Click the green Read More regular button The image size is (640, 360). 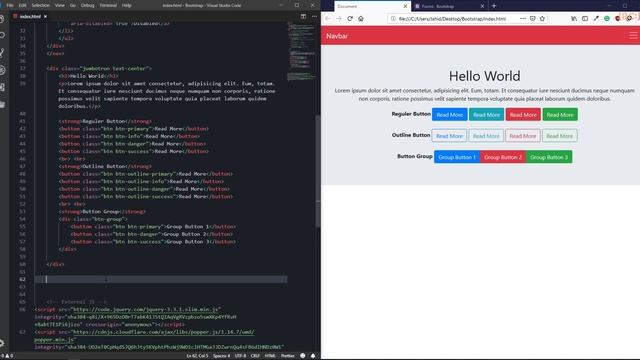pyautogui.click(x=560, y=115)
